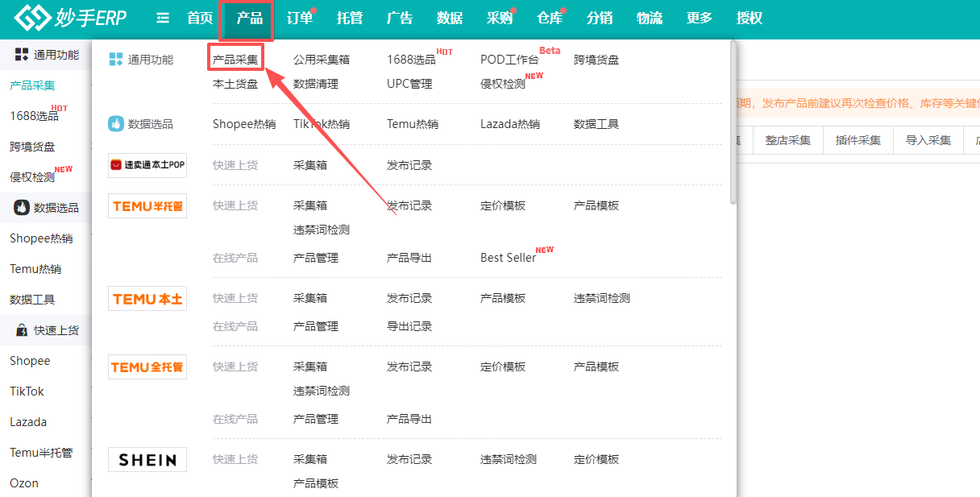Select 跨境货盘 in the left sidebar
The image size is (980, 497).
click(32, 147)
